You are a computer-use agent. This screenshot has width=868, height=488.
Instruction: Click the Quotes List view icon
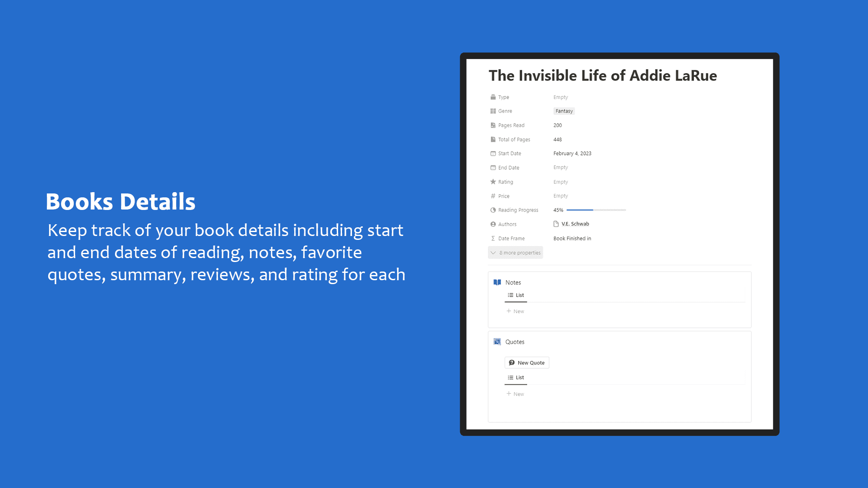(510, 377)
